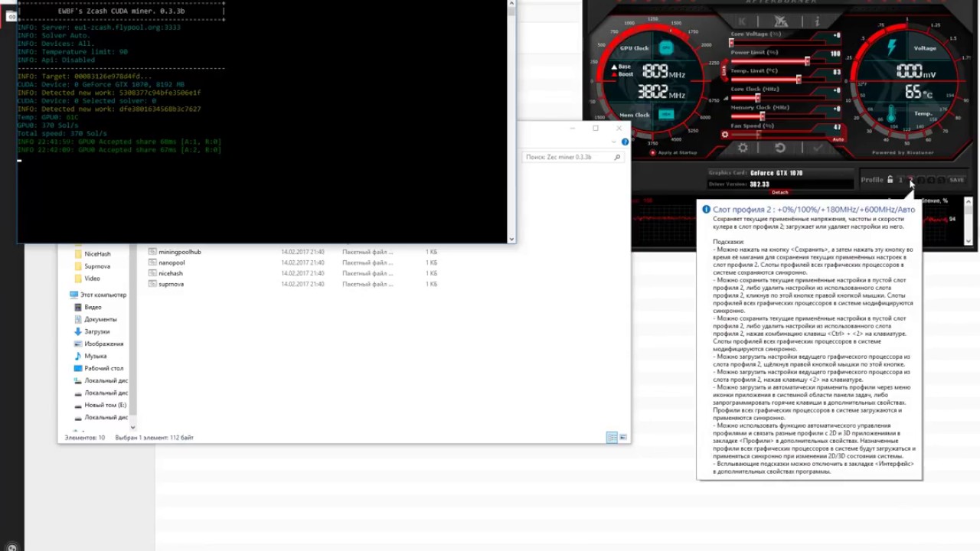Click the Temp. Limit slider handle
The height and width of the screenshot is (551, 980).
(799, 80)
